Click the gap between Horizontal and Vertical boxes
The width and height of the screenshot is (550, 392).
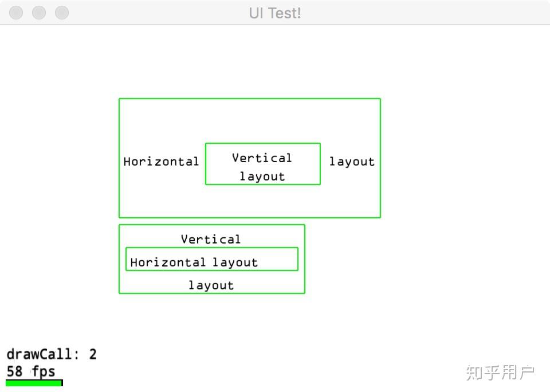click(202, 162)
